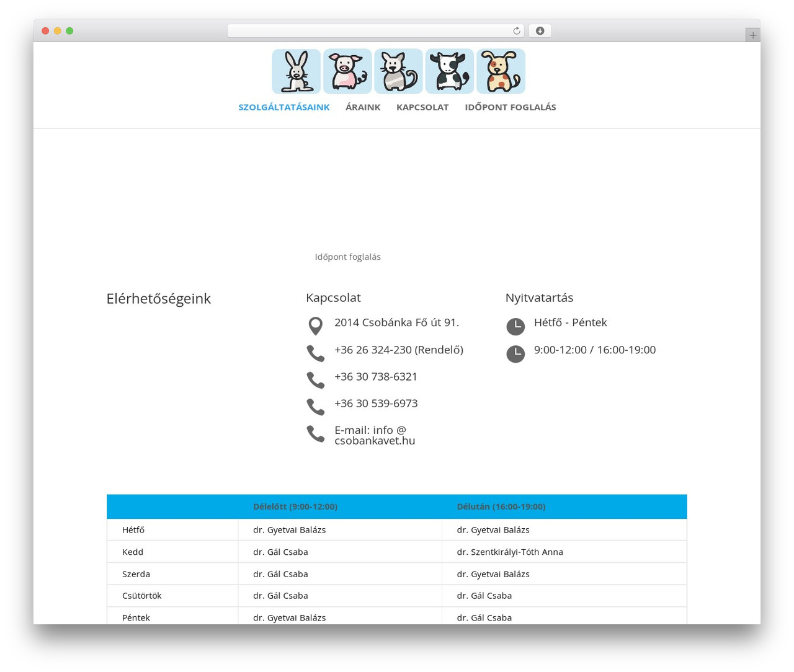
Task: Click the phone number +36 30 539-6973
Action: (376, 404)
